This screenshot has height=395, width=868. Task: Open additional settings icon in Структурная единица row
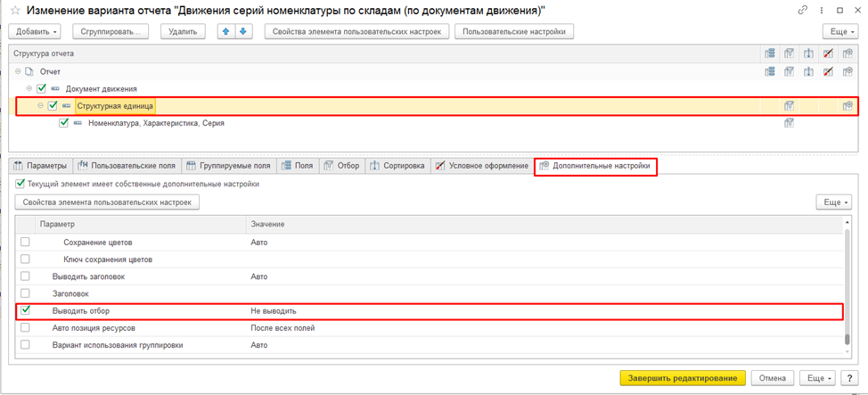(x=847, y=106)
